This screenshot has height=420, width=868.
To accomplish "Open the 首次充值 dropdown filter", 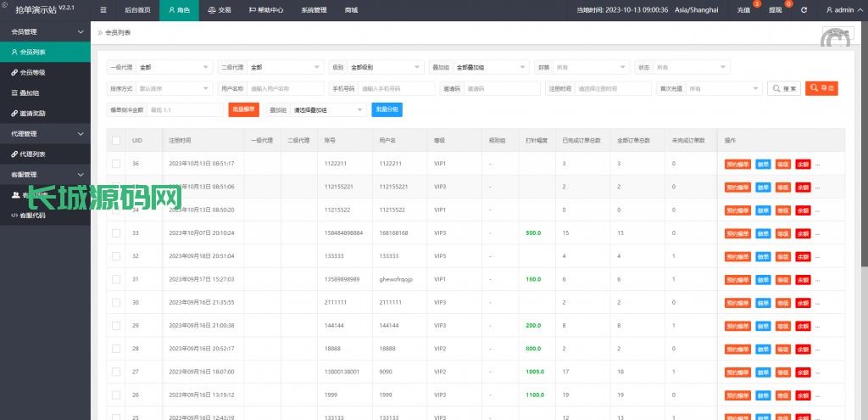I will (723, 88).
